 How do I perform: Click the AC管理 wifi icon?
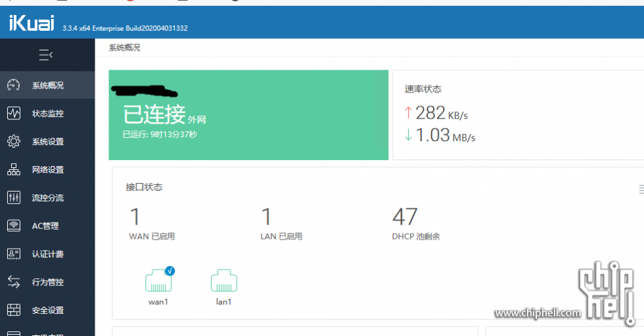(14, 226)
